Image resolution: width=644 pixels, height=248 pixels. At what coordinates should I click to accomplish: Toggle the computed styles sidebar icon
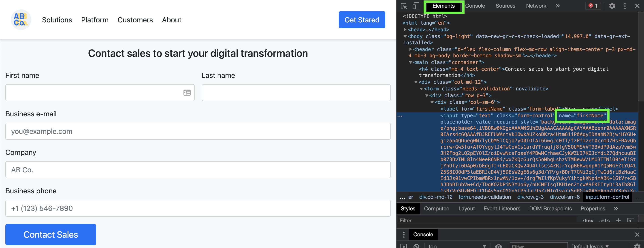click(631, 220)
